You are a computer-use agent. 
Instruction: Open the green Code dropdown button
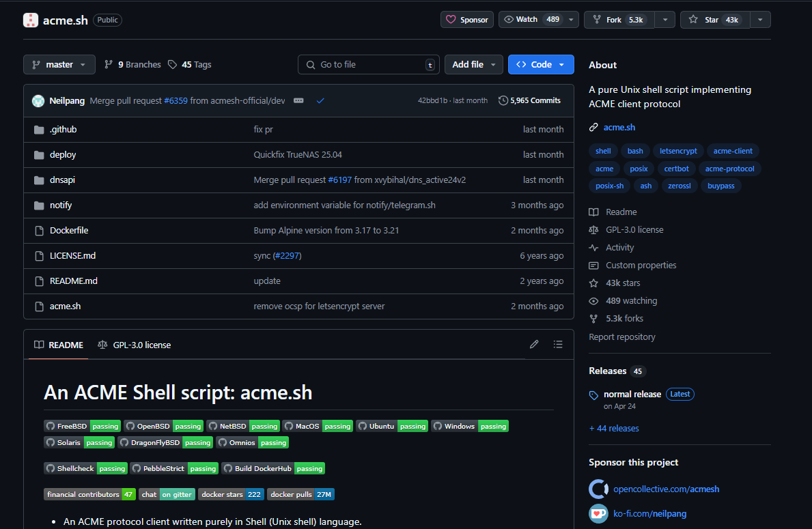coord(541,65)
